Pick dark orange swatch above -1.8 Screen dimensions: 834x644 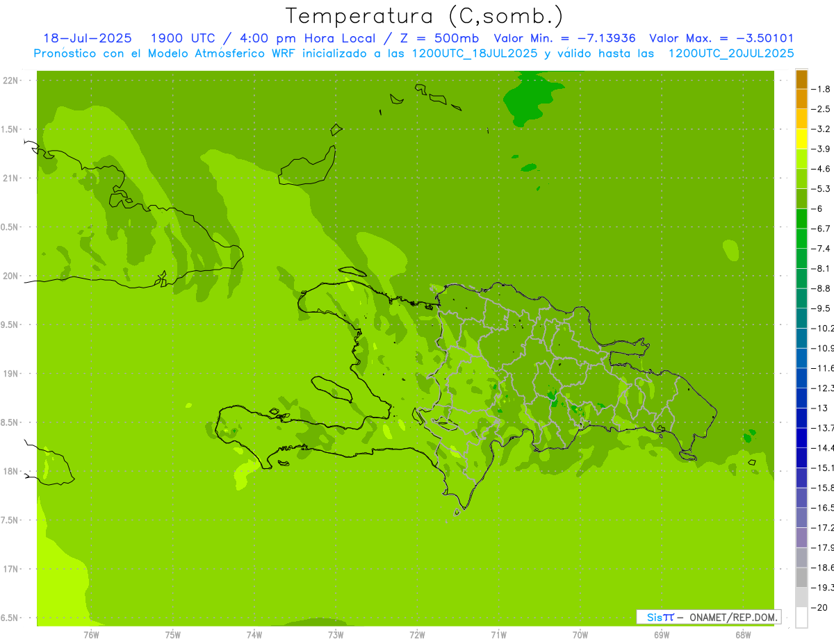click(x=801, y=79)
